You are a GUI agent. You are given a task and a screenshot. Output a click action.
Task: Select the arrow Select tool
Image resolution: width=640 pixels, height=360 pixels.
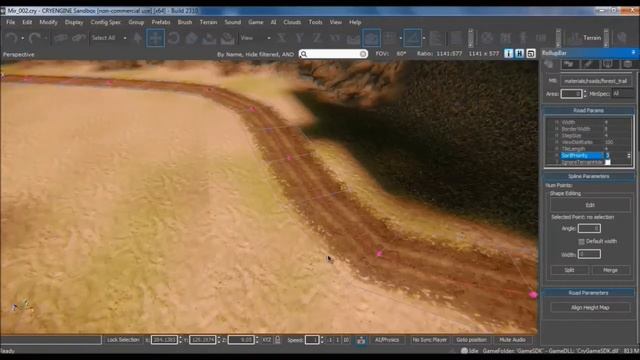pos(138,38)
